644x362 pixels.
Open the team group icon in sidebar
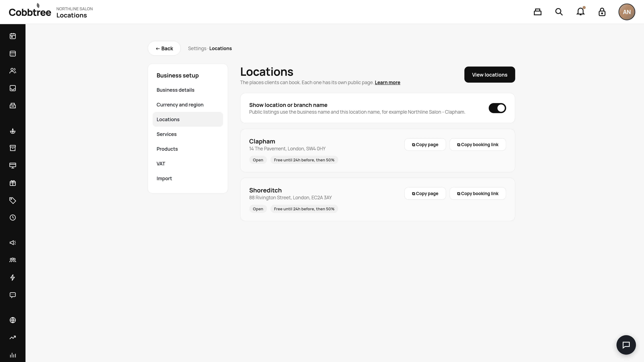13,260
